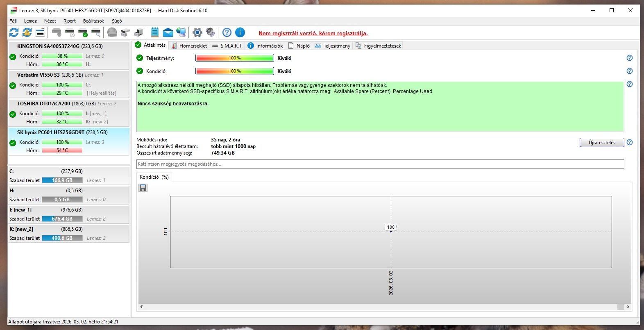The width and height of the screenshot is (644, 330).
Task: Click the Teljesítmény 100 % gradient bar
Action: coord(235,58)
